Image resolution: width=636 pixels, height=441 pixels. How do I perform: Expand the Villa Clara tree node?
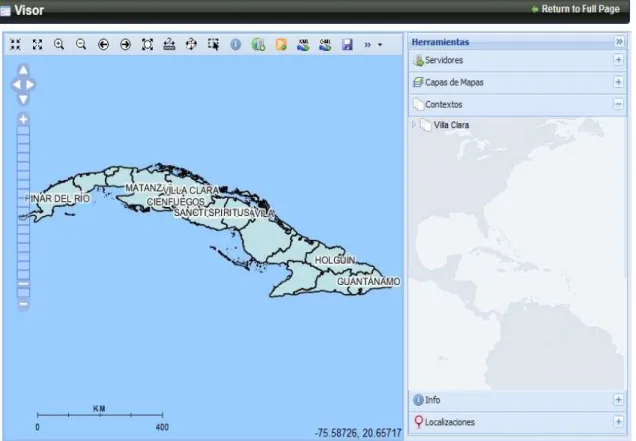414,125
